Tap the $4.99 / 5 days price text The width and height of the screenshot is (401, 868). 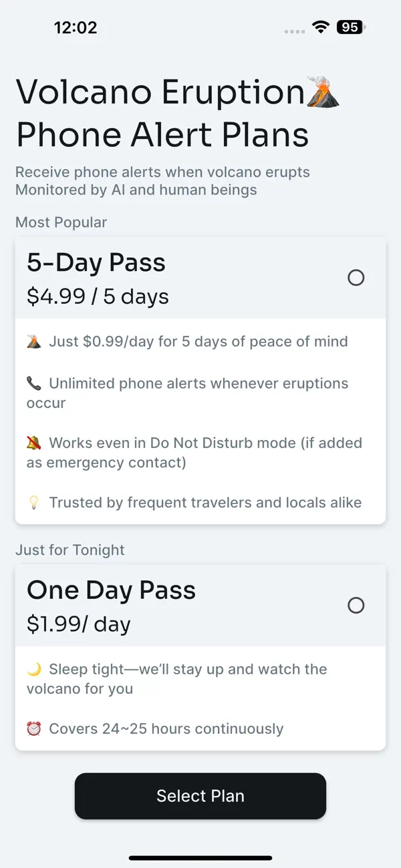pos(98,296)
